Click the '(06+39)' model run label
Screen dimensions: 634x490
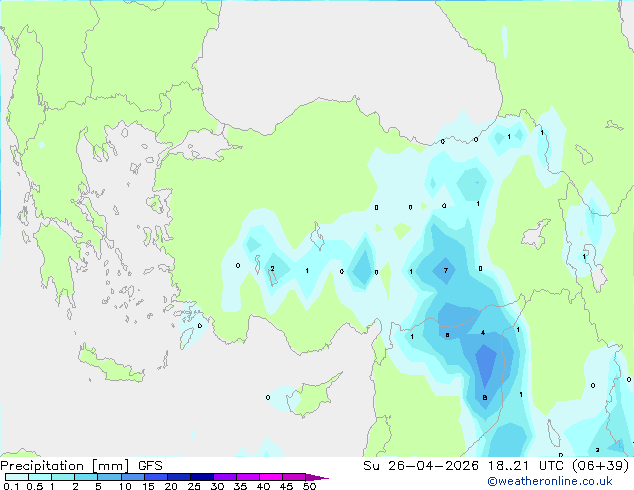click(x=601, y=466)
